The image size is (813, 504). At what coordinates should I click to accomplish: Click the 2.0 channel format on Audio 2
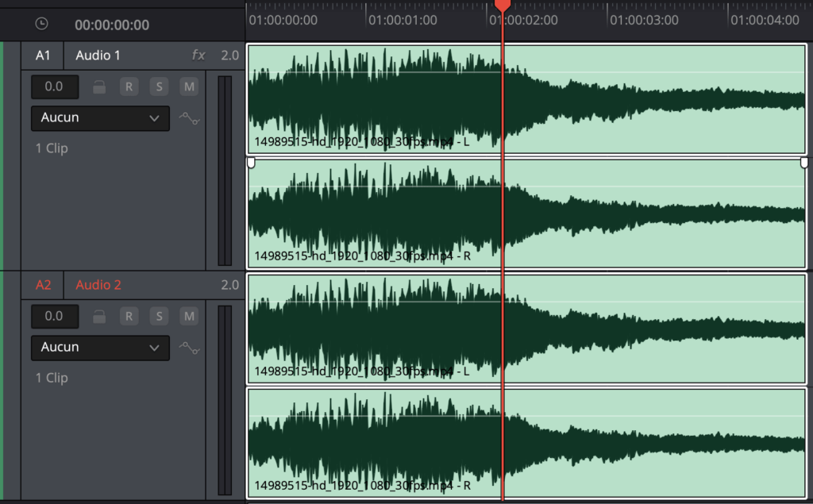(x=229, y=285)
